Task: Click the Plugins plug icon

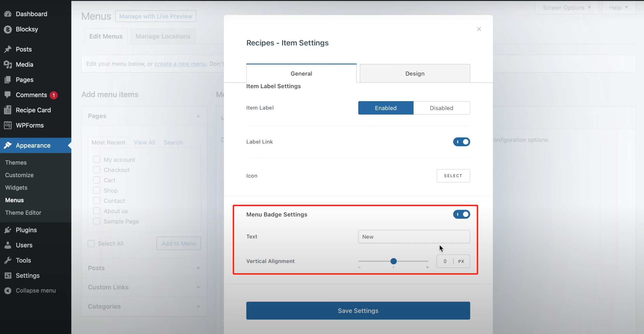Action: (8, 230)
